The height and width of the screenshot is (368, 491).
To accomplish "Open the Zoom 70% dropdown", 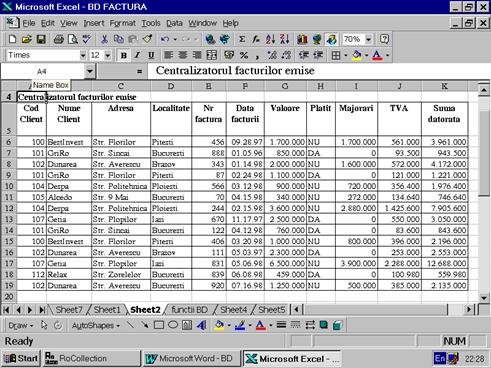I will tap(368, 39).
